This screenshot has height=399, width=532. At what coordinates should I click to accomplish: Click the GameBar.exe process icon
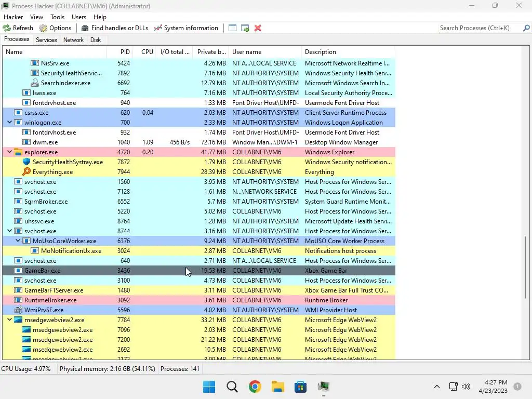pyautogui.click(x=18, y=270)
